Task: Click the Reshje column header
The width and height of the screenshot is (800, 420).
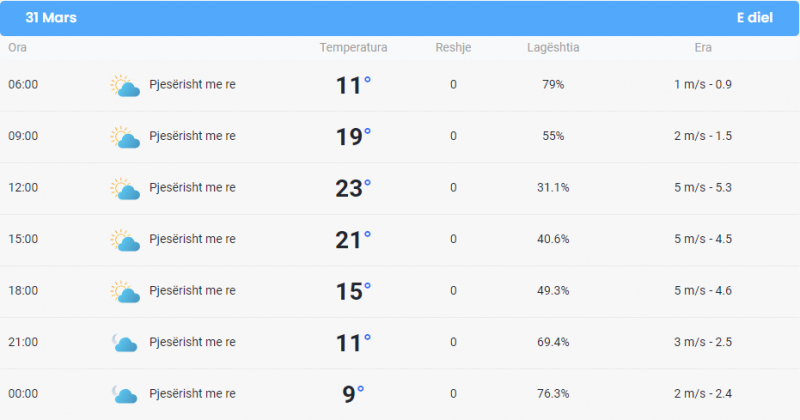Action: tap(453, 47)
